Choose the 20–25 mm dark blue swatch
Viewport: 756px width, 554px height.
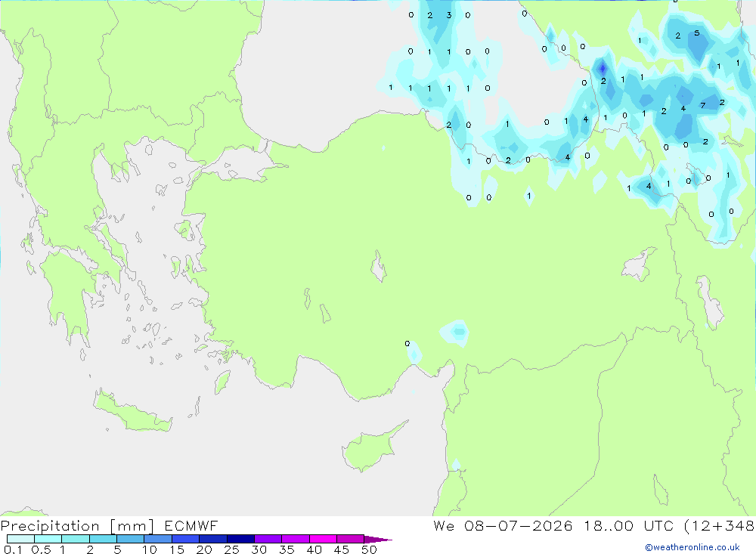tap(212, 539)
